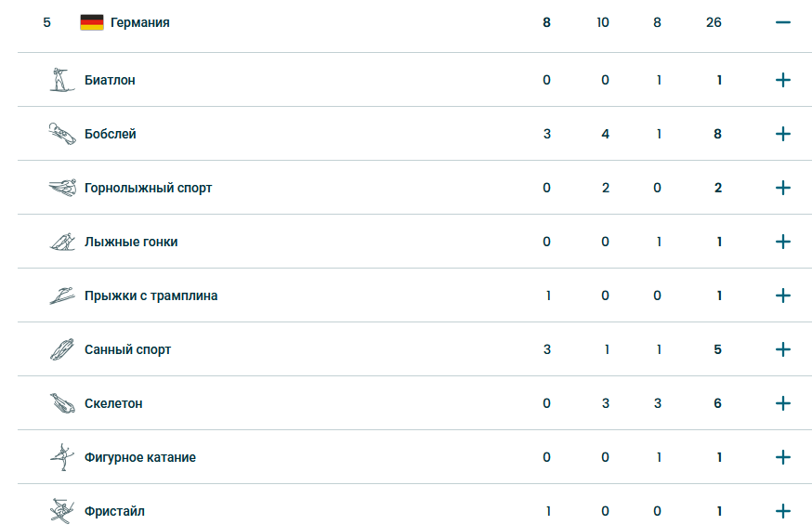
Task: Select the Прыжки с трамплина label
Action: point(151,295)
